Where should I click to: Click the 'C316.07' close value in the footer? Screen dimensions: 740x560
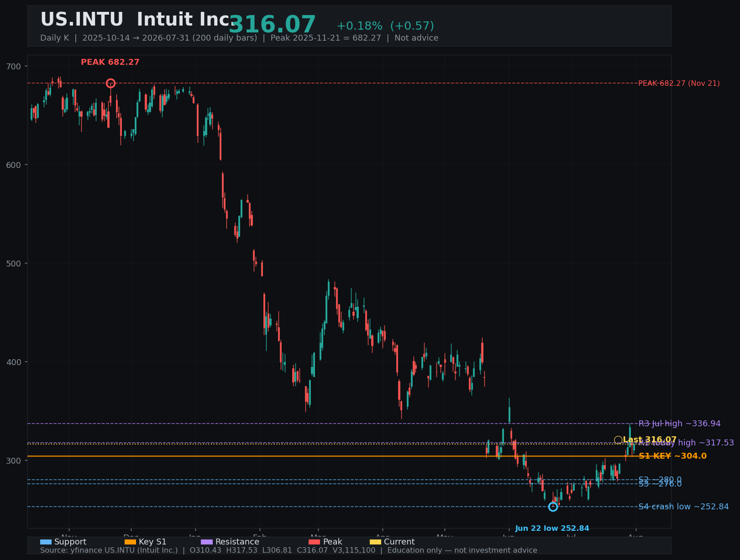point(312,550)
